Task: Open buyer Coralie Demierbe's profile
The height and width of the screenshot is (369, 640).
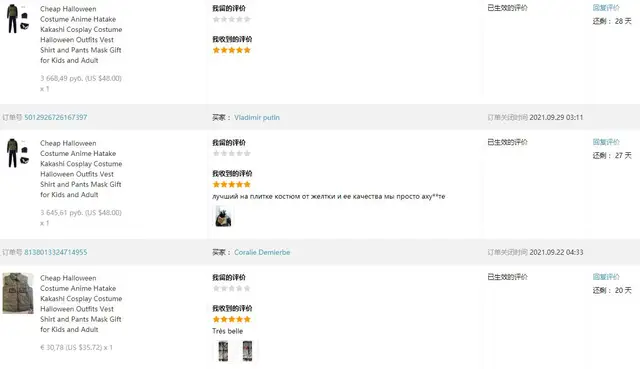Action: coord(262,252)
